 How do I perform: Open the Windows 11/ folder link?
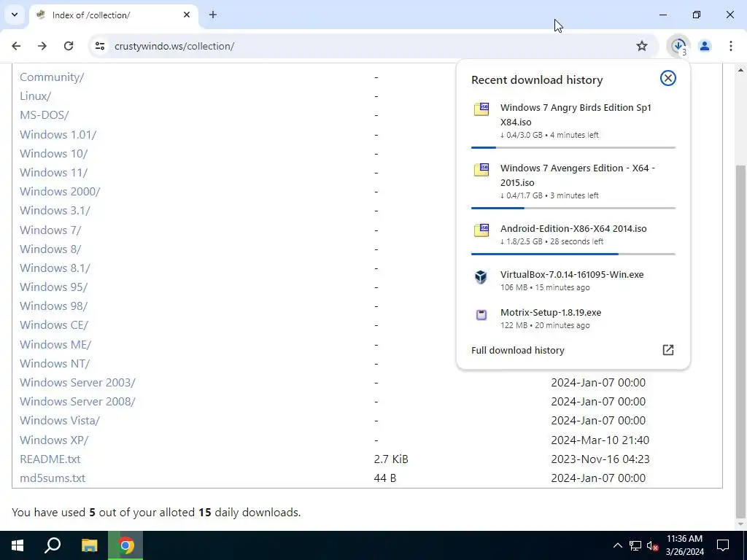tap(53, 173)
